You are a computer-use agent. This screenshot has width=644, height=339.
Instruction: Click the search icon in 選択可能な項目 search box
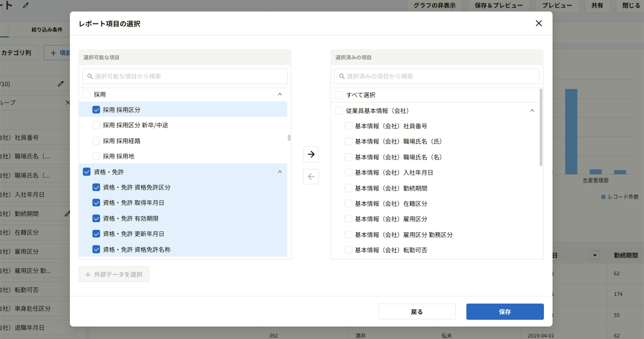[90, 76]
